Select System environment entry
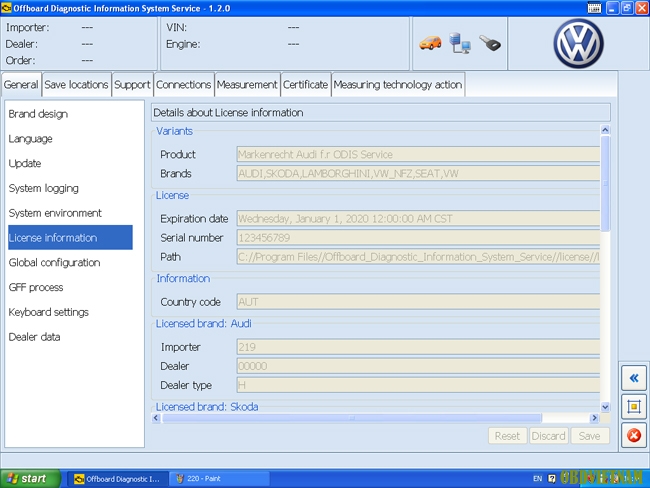 point(70,213)
